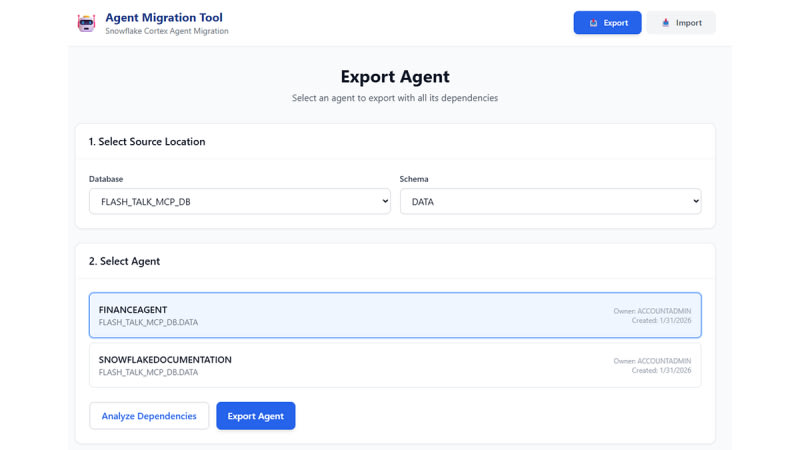
Task: Select the FINANCEAGENT agent
Action: point(395,316)
